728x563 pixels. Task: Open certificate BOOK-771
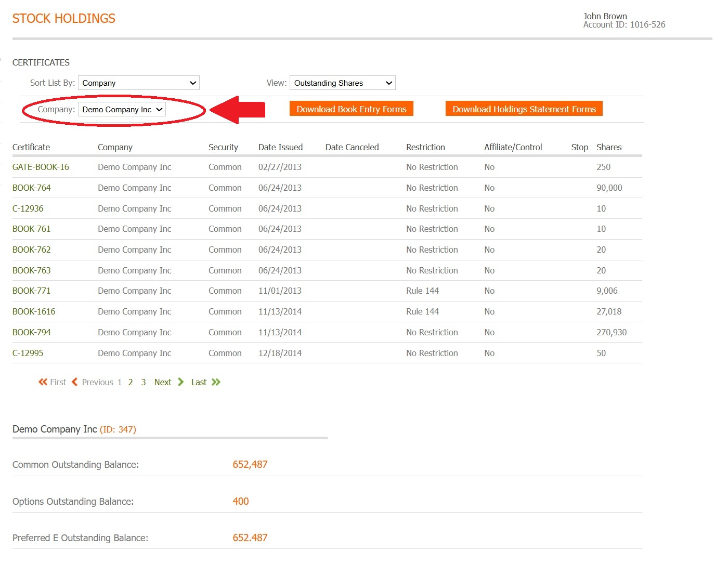[32, 291]
